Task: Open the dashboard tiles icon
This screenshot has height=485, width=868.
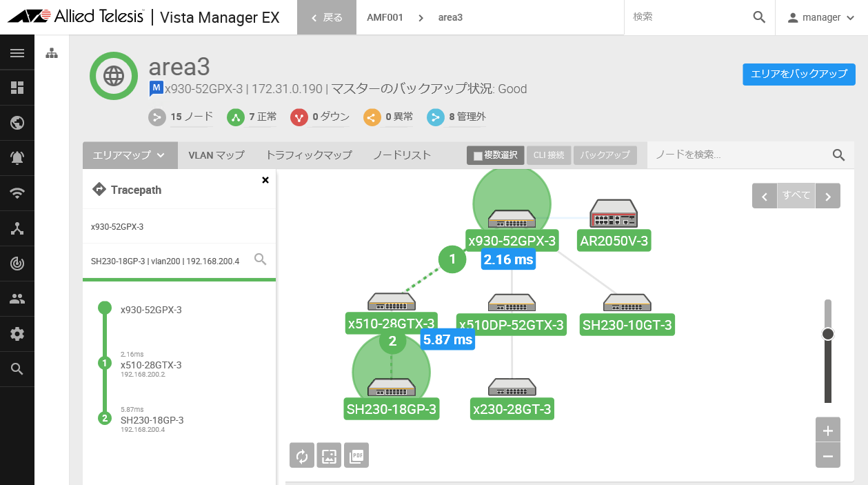Action: click(x=17, y=88)
